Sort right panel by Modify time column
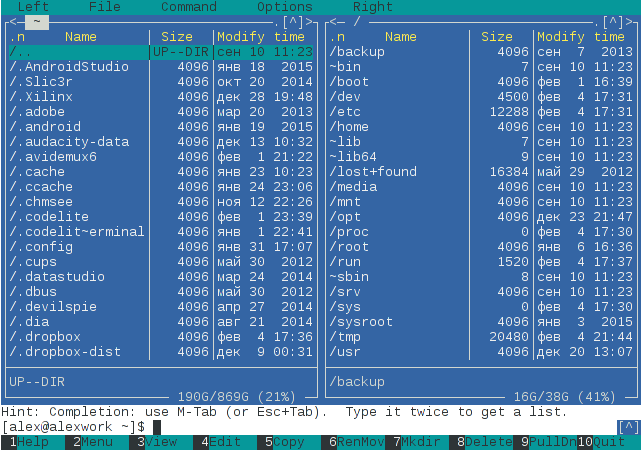Viewport: 642px width, 450px height. [581, 37]
